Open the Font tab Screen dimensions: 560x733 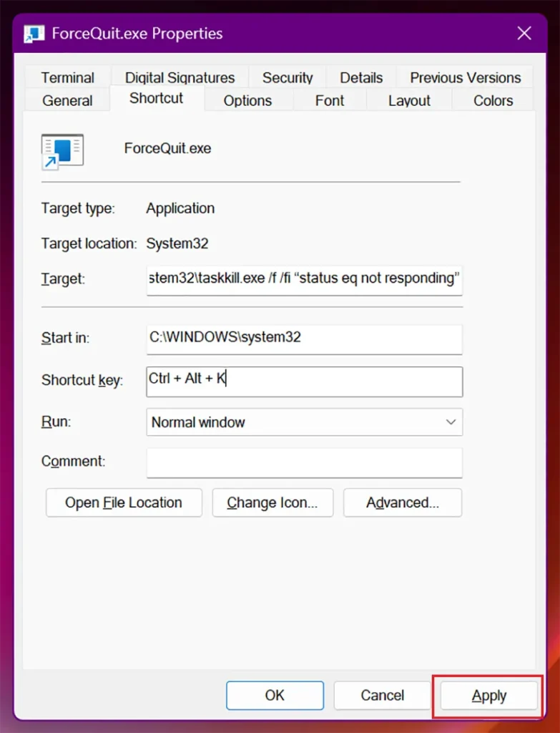click(x=329, y=100)
